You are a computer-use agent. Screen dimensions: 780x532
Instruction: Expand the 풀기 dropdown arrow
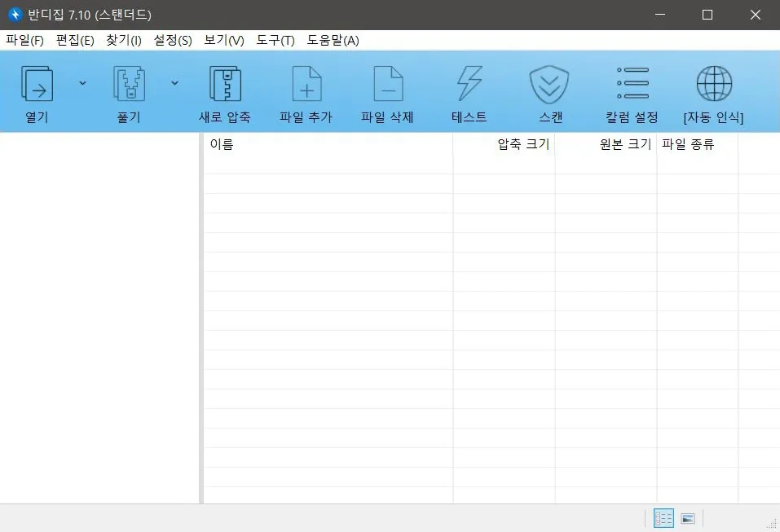[174, 83]
